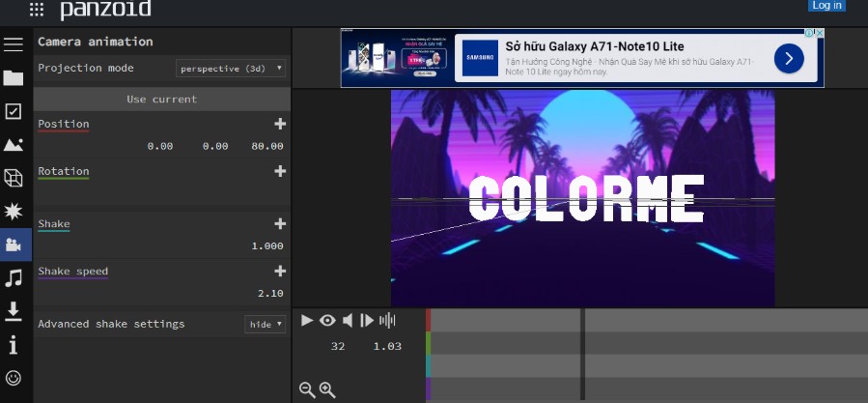Click the step-forward play icon
Screen dimensions: 868x403
[367, 320]
